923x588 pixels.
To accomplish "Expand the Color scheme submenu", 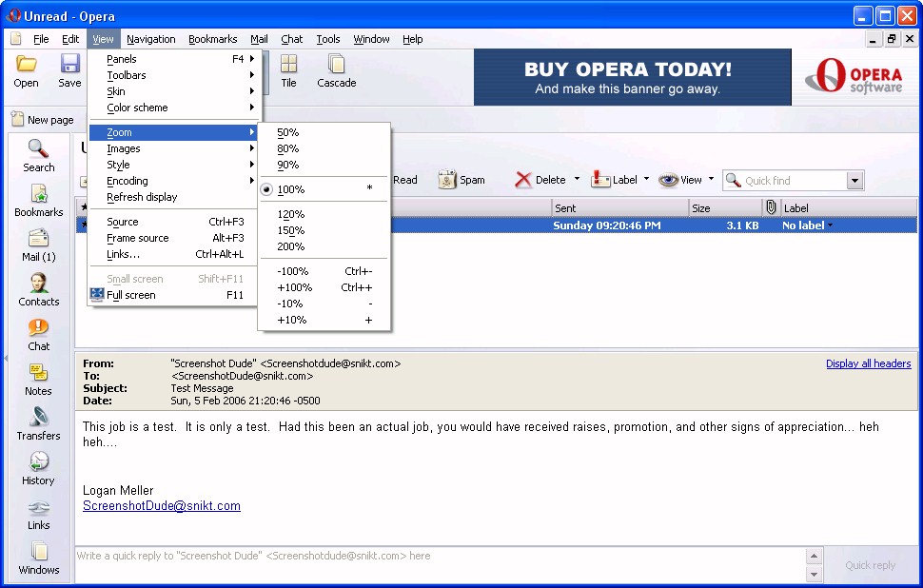I will click(x=172, y=108).
